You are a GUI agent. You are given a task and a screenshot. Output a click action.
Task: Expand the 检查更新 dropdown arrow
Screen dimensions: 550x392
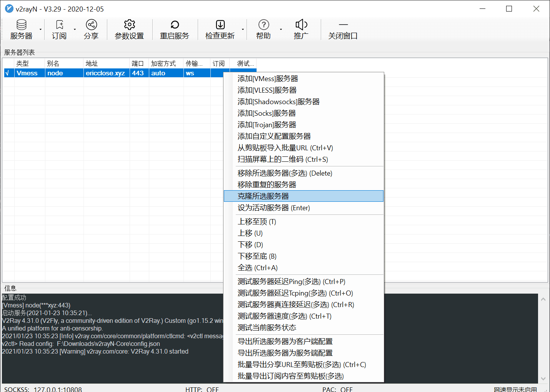pos(243,30)
